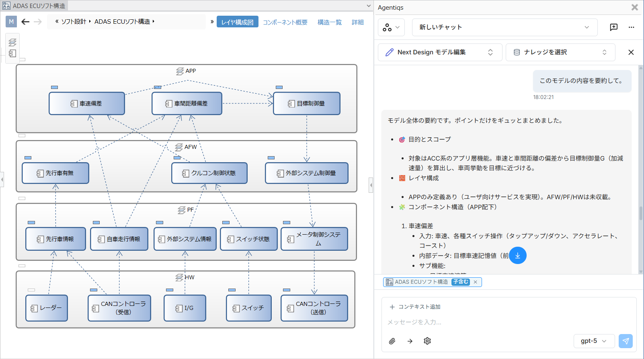Click the コンテキスト追加 button

pyautogui.click(x=415, y=307)
